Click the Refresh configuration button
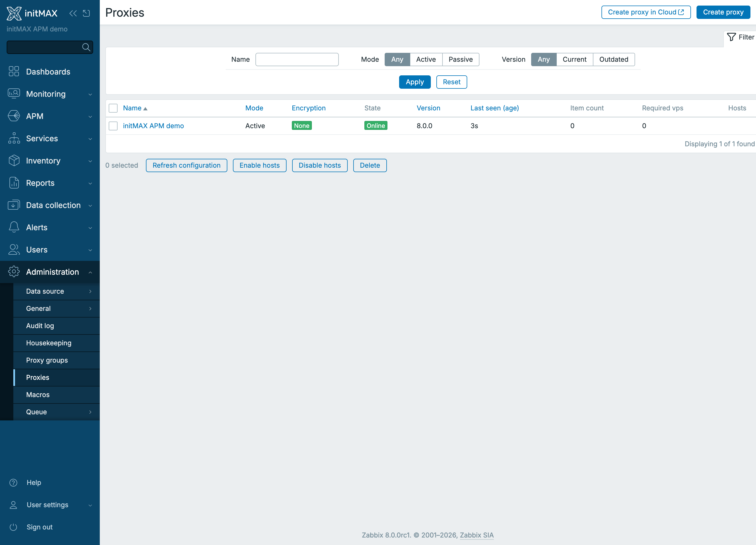Image resolution: width=756 pixels, height=545 pixels. click(x=186, y=165)
